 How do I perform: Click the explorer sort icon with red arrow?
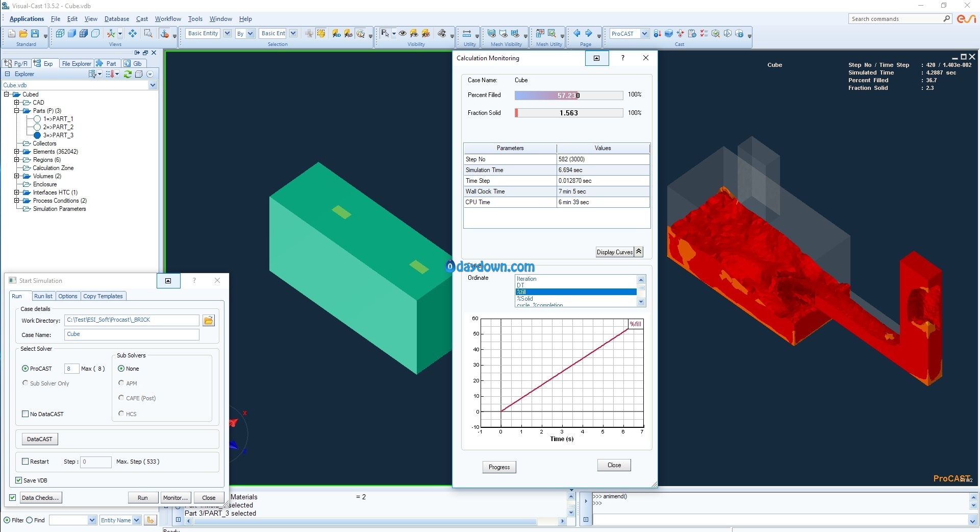pos(110,74)
